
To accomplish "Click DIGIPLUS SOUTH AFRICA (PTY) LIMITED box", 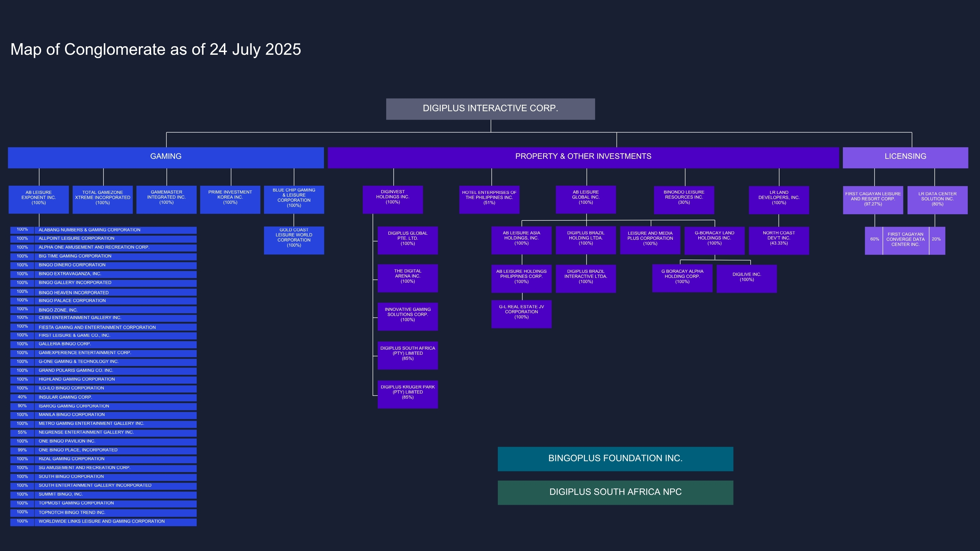I will point(408,355).
